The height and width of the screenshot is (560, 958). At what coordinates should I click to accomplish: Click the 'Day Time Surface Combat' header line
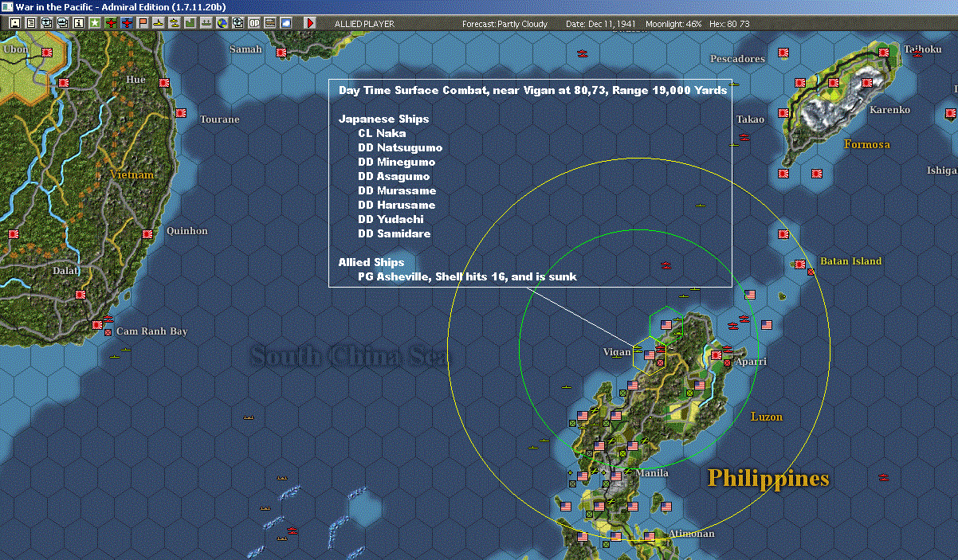click(x=532, y=90)
